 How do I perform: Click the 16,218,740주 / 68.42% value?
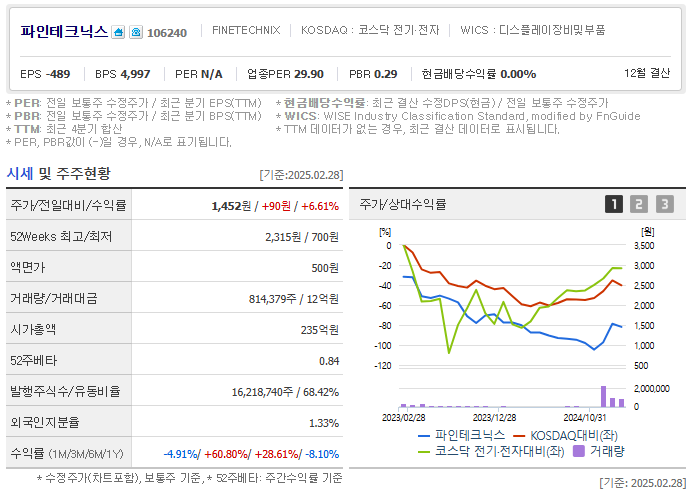tap(286, 392)
